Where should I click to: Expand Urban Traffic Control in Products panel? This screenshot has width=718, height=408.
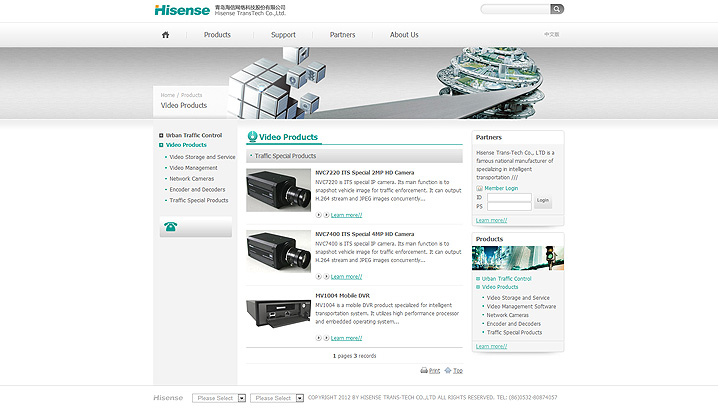(478, 278)
